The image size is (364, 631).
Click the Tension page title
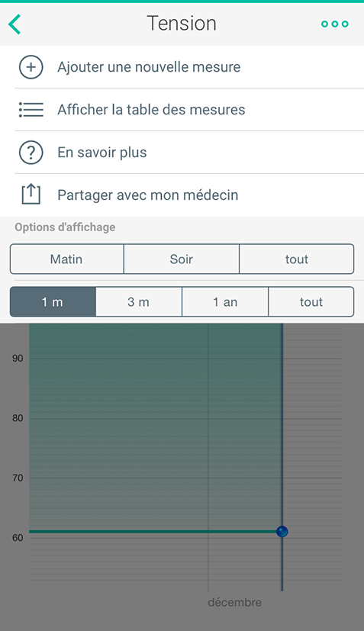(182, 24)
